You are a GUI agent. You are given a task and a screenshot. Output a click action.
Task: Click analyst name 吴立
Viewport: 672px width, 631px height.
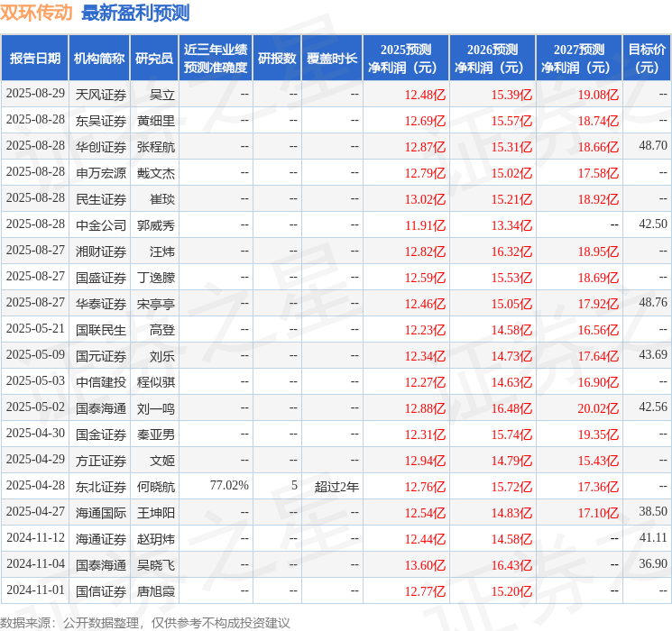click(x=162, y=95)
